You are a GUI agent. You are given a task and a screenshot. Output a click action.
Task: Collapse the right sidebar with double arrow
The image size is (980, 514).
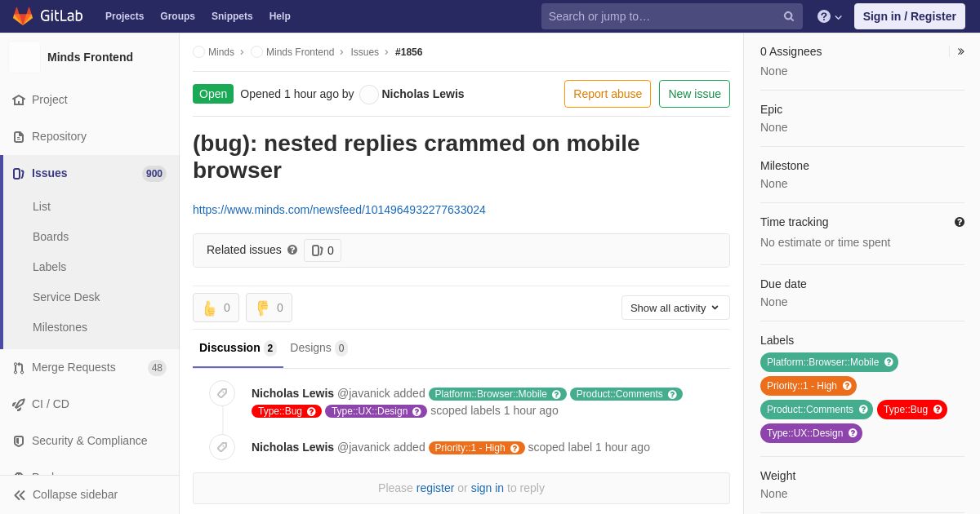pos(960,51)
